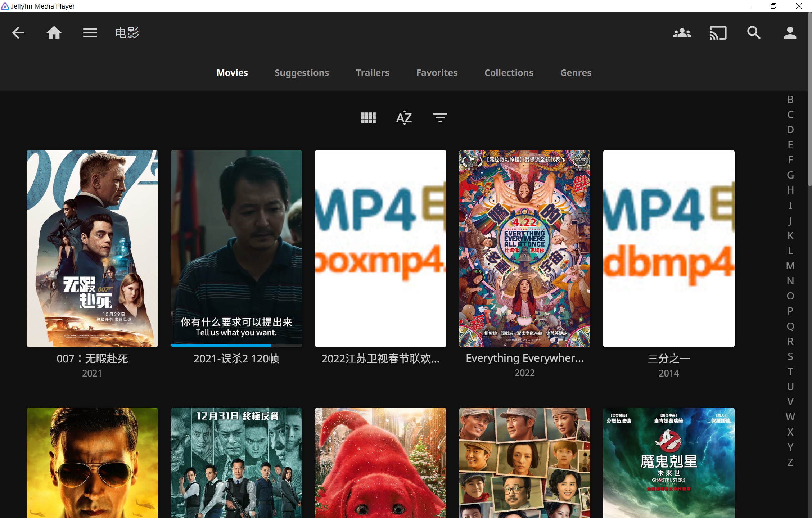The image size is (812, 518).
Task: Open the 三分之一 movie poster
Action: (669, 248)
